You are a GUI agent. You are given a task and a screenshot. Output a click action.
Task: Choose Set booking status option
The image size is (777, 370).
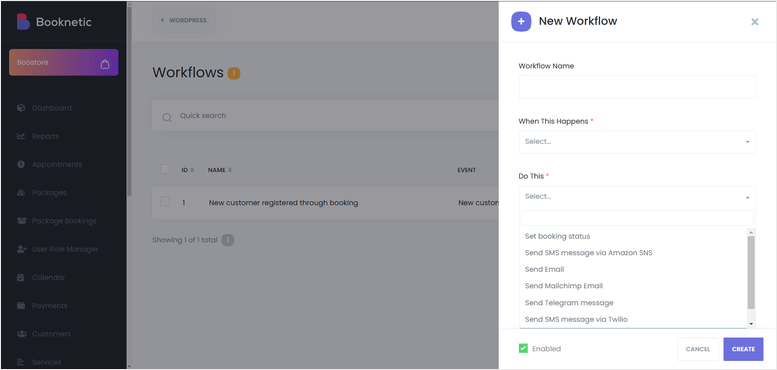pyautogui.click(x=633, y=236)
